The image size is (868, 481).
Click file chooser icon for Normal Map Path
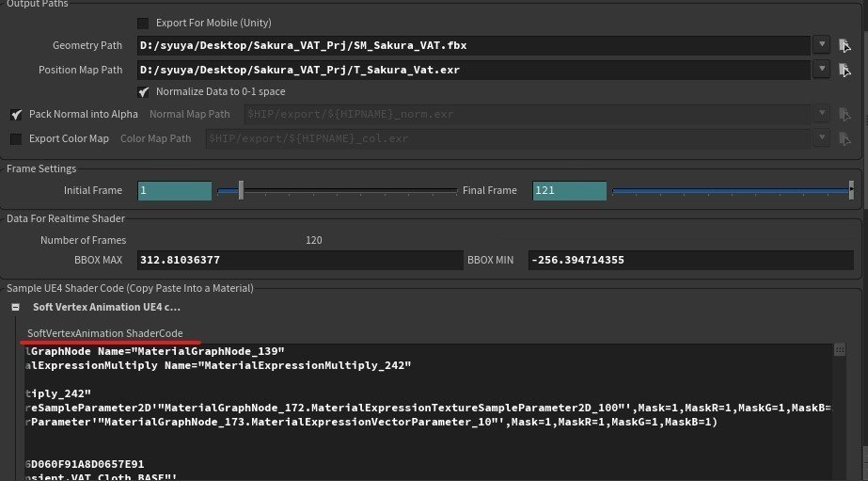(844, 115)
